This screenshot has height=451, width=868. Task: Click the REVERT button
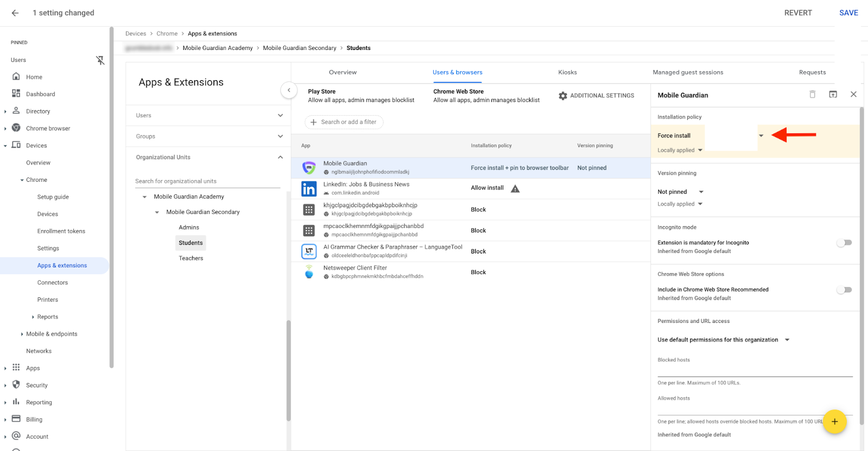tap(798, 13)
